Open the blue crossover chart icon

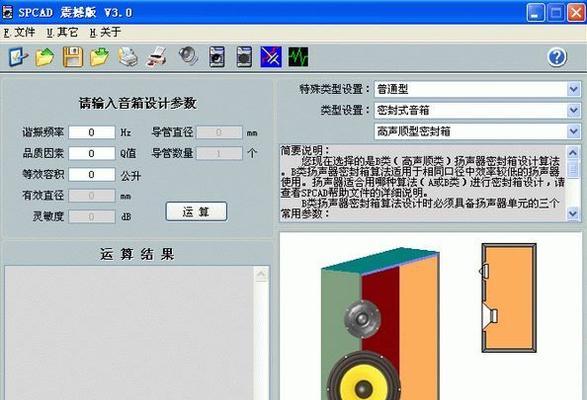271,57
